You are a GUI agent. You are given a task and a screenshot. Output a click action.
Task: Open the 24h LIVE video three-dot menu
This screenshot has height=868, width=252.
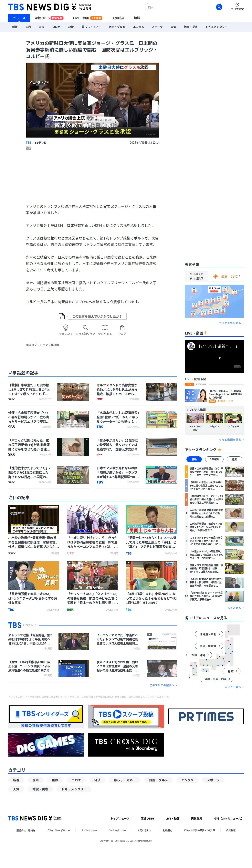coord(236,346)
